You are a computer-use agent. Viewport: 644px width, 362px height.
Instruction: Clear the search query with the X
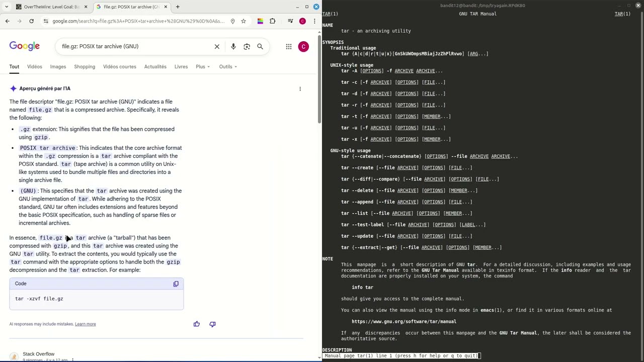217,46
